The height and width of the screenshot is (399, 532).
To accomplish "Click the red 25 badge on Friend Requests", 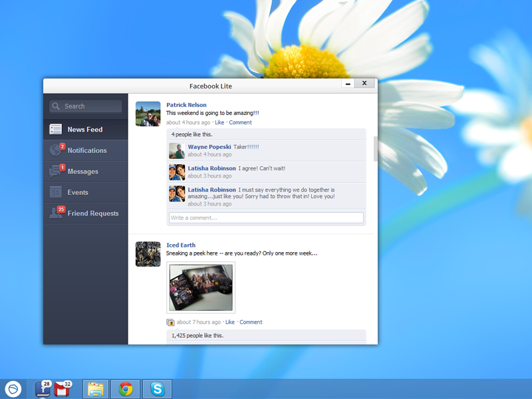I will click(x=61, y=209).
